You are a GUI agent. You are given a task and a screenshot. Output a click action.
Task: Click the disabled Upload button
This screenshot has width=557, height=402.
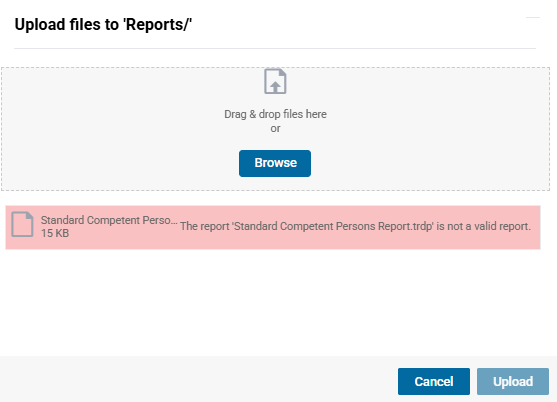[513, 381]
